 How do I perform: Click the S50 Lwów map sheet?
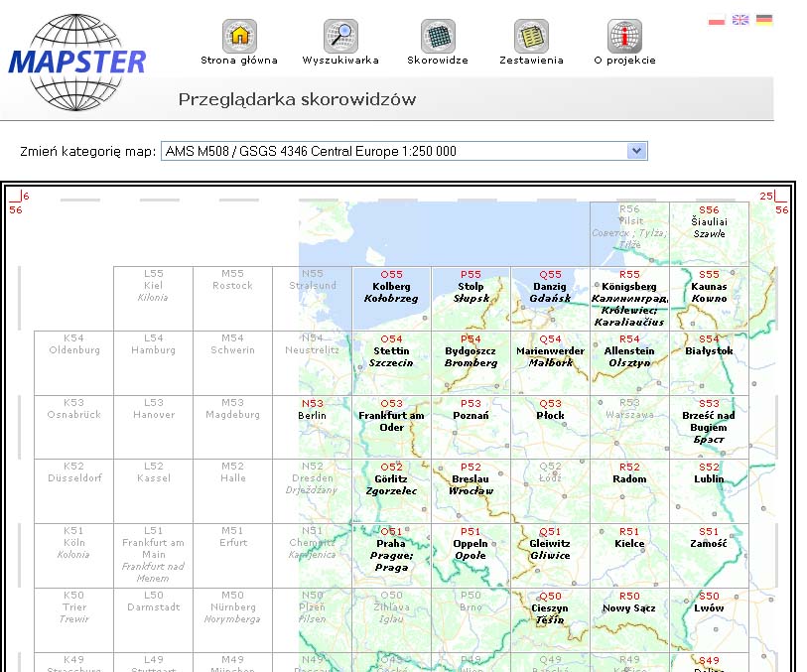[709, 620]
